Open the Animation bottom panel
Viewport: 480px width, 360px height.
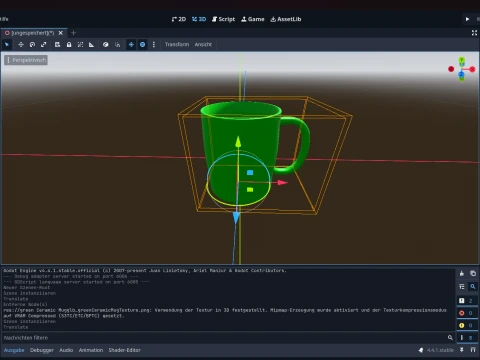pyautogui.click(x=91, y=350)
